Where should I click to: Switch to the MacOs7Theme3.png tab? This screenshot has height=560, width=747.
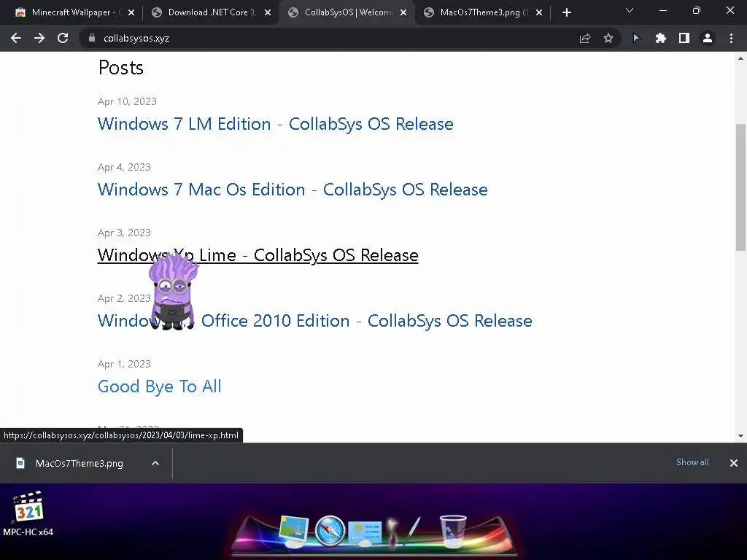point(483,12)
